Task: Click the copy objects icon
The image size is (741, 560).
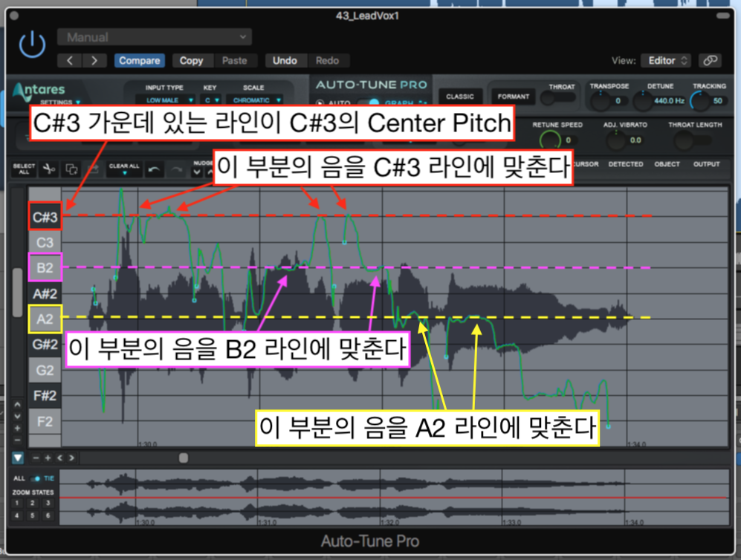Action: tap(72, 169)
